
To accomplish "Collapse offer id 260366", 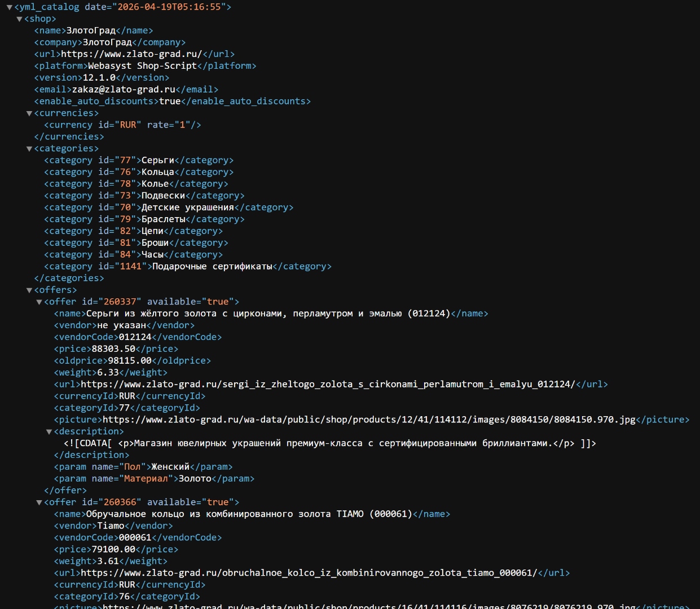I will 39,502.
